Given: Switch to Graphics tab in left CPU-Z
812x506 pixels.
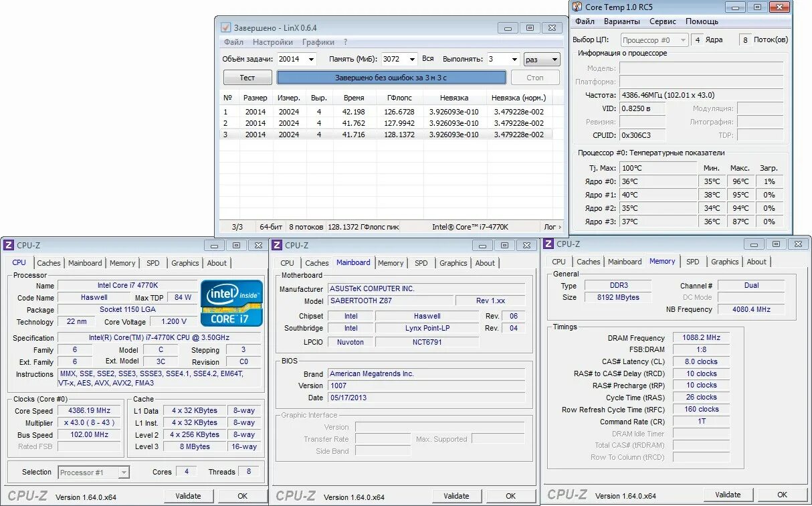Looking at the screenshot, I should point(185,263).
